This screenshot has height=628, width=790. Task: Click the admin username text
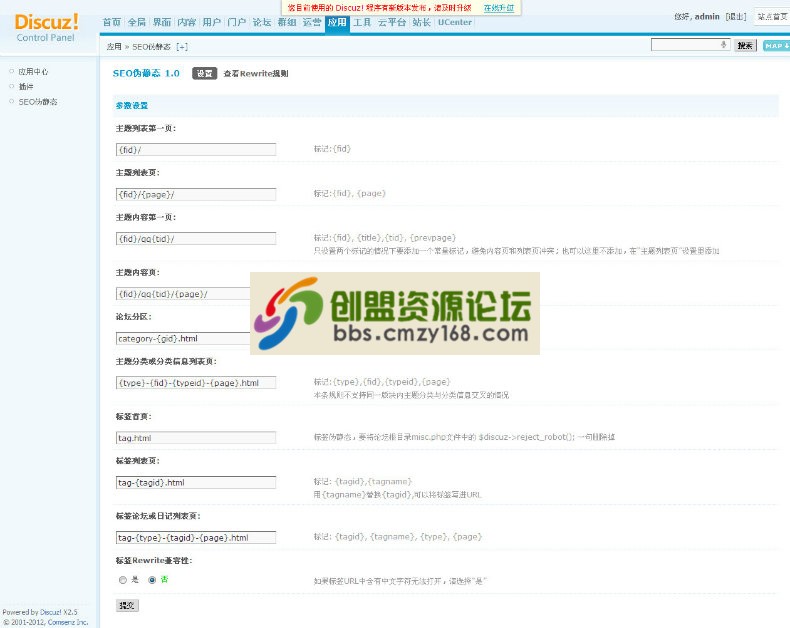coord(707,17)
